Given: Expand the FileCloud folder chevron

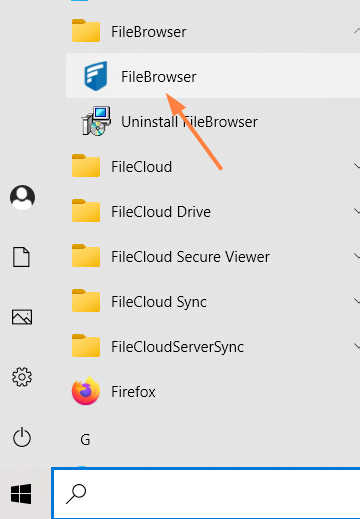Looking at the screenshot, I should tap(357, 166).
